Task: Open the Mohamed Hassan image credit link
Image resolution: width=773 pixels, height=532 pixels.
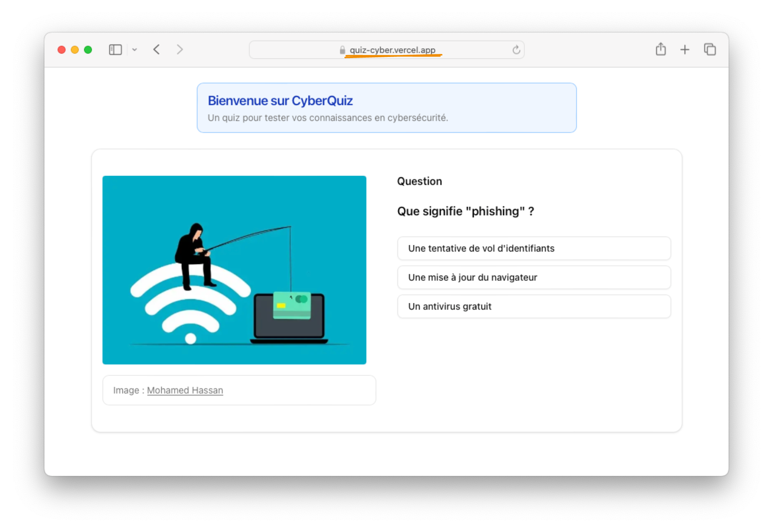Action: [185, 390]
